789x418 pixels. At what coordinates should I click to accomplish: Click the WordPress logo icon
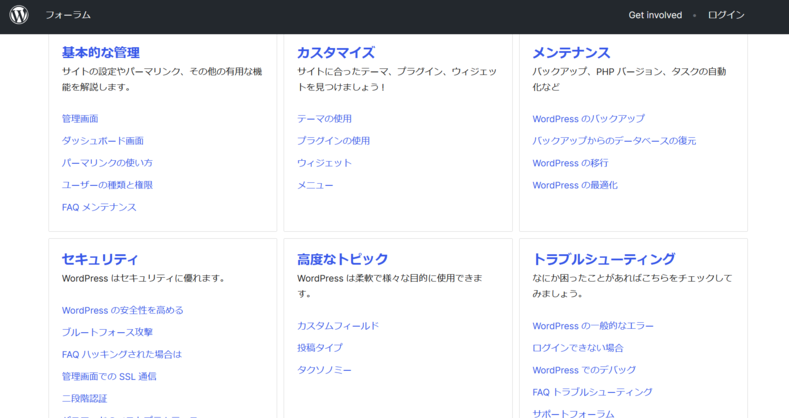[19, 15]
